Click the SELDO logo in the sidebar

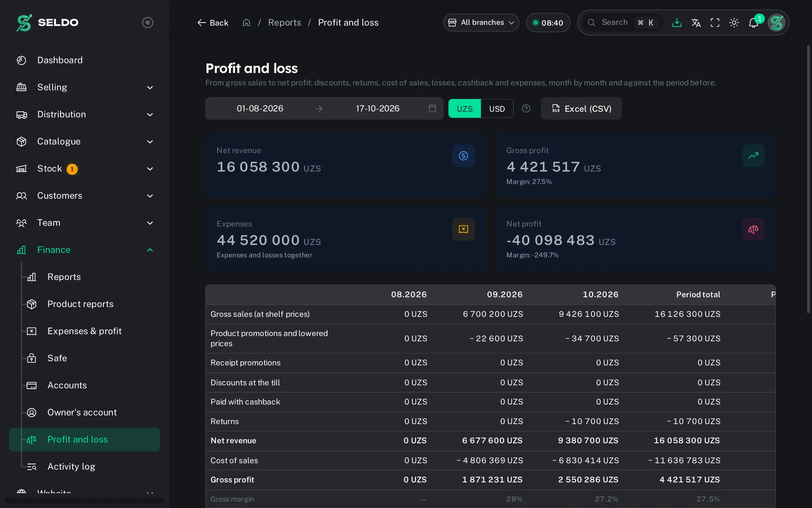tap(47, 23)
